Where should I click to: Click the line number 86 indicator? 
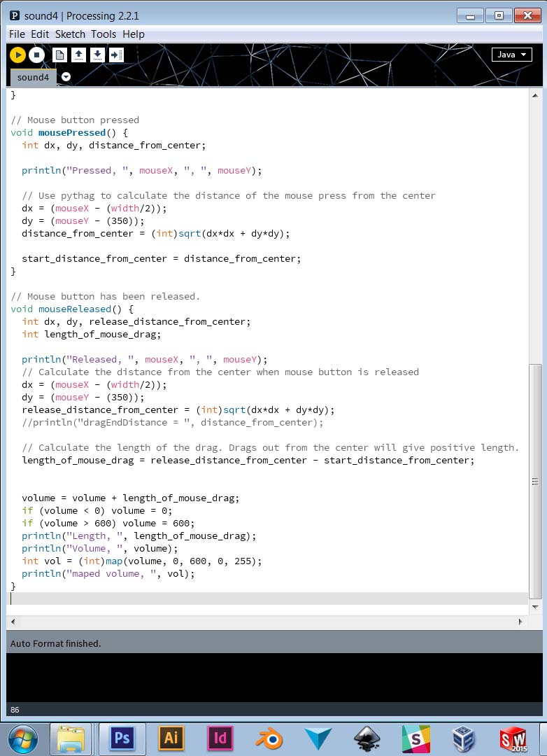[x=15, y=710]
